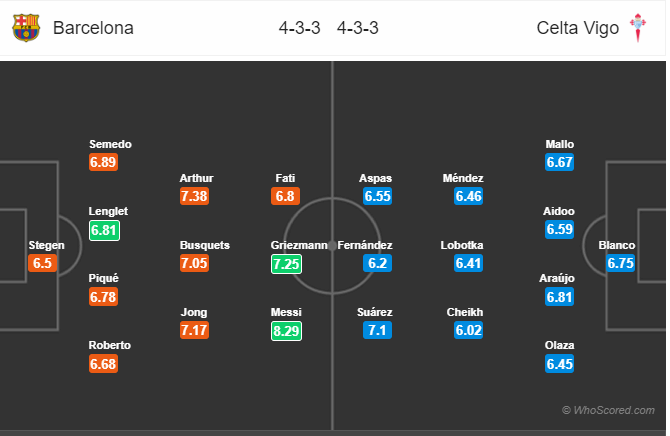Open the Barcelona team name link
This screenshot has width=670, height=436.
(x=93, y=28)
